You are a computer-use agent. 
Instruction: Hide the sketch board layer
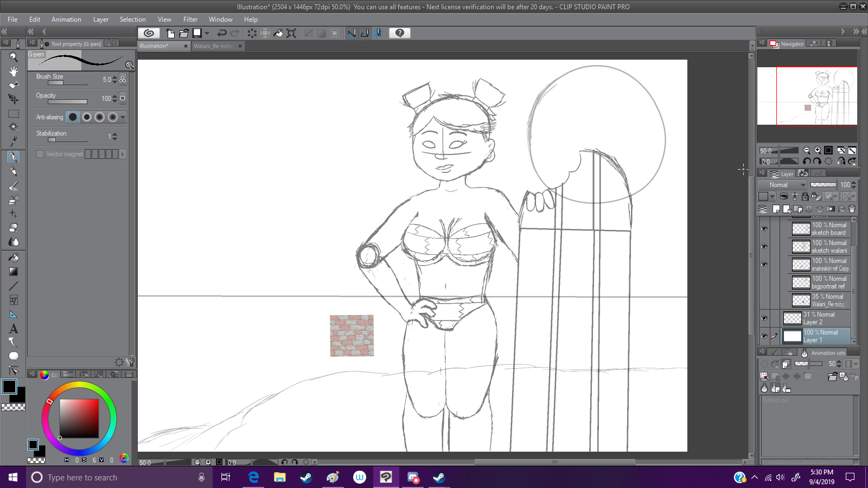(764, 229)
